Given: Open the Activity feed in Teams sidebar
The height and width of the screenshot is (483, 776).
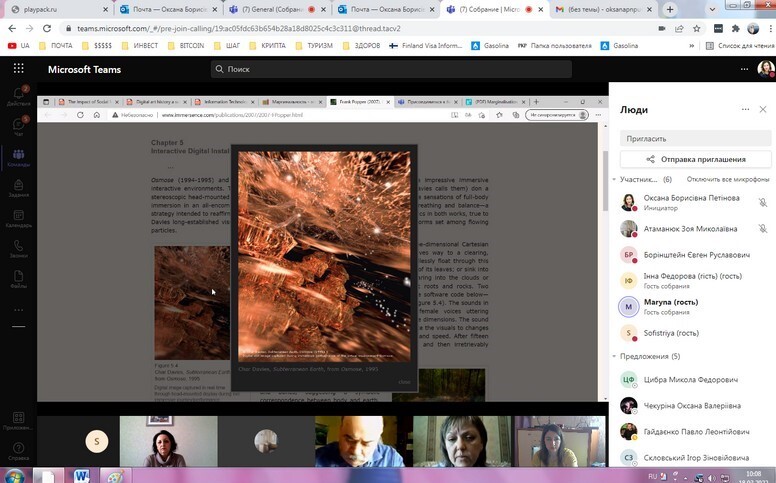Looking at the screenshot, I should 18,95.
